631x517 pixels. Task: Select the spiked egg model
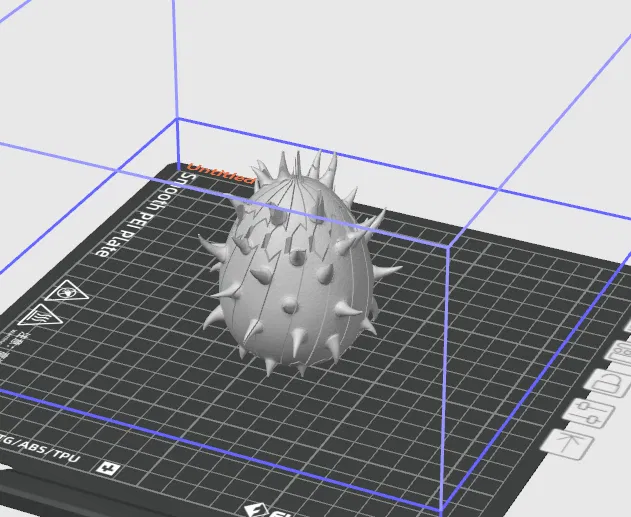tap(298, 266)
